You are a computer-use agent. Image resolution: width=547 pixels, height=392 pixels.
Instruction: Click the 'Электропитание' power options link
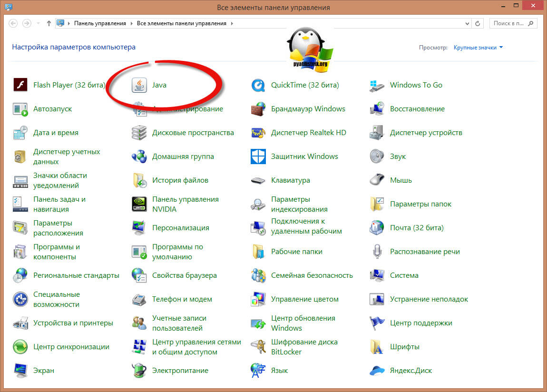coord(180,371)
